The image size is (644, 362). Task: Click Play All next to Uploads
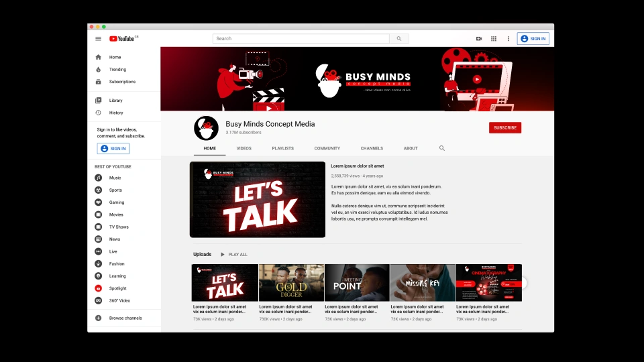coord(233,255)
